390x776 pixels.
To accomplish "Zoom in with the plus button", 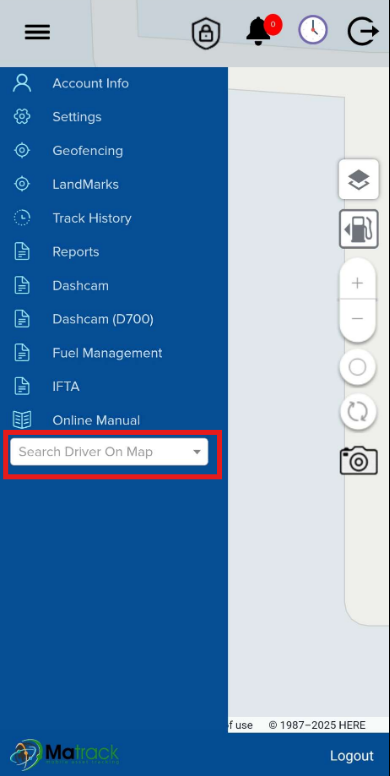I will 357,283.
